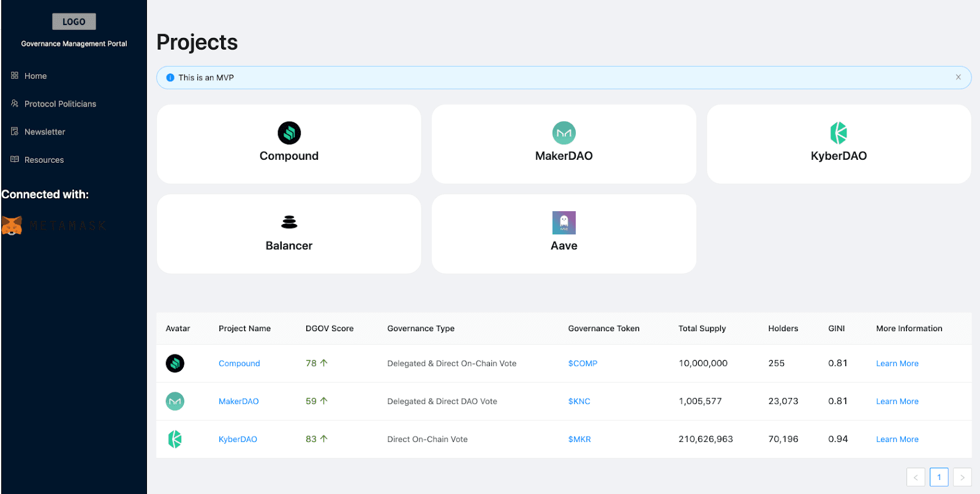Click Compound logo in project card
Screen dimensions: 980x494
(x=289, y=133)
